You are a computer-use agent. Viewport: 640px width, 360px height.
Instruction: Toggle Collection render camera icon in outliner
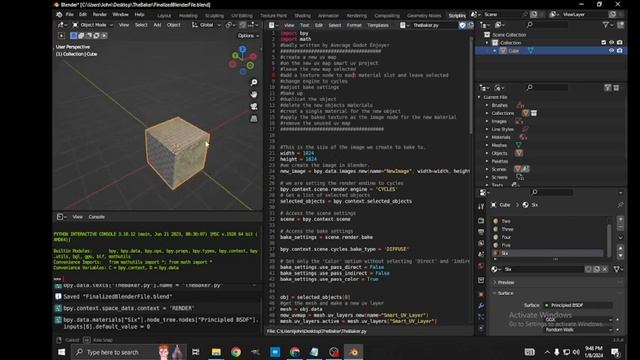point(620,42)
